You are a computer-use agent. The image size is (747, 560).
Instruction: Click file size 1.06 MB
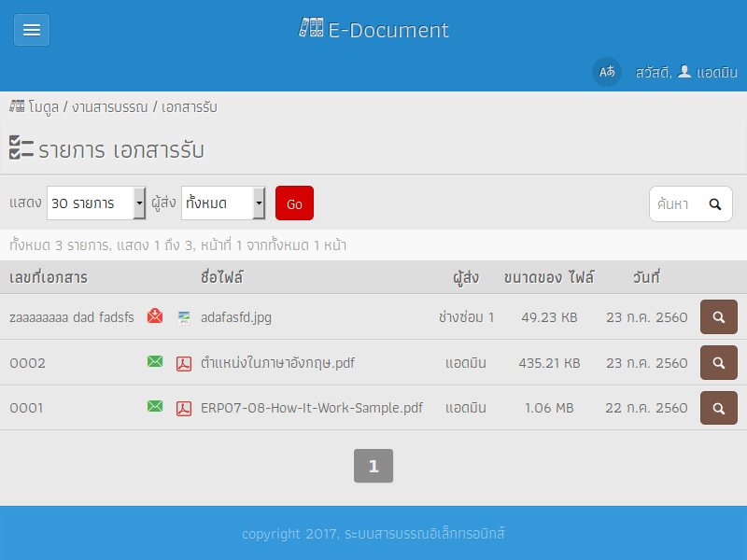click(549, 408)
